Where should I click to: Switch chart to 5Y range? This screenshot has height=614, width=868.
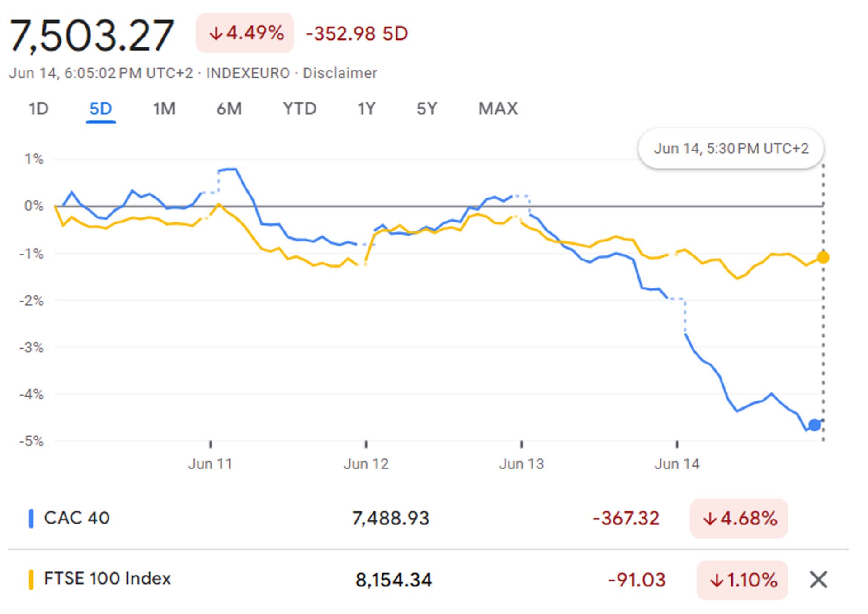(x=427, y=109)
